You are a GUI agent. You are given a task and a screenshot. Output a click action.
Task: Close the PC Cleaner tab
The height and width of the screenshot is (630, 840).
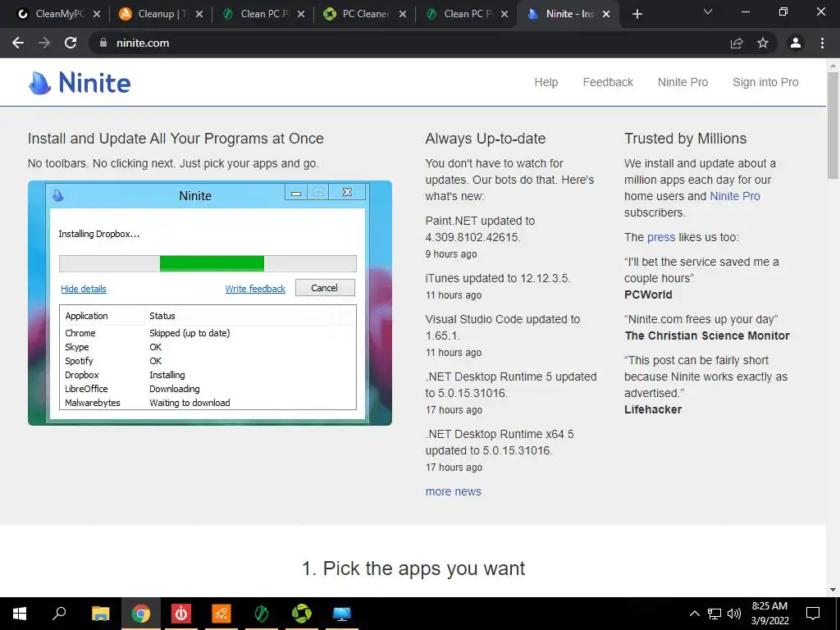coord(402,14)
